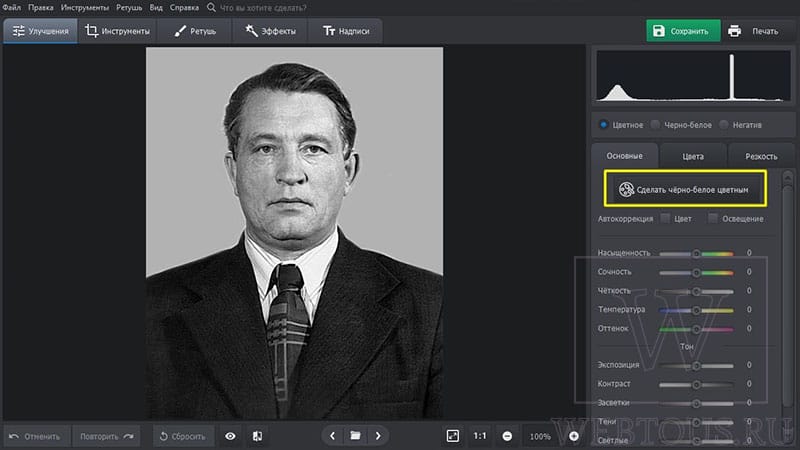Screen dimensions: 800x450
Task: Enable the Освещение autocorrection checkbox
Action: tap(713, 218)
